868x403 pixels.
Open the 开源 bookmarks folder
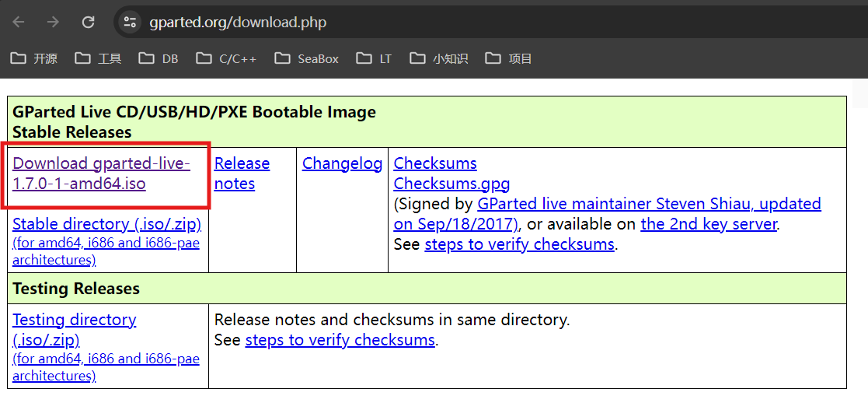pyautogui.click(x=34, y=58)
